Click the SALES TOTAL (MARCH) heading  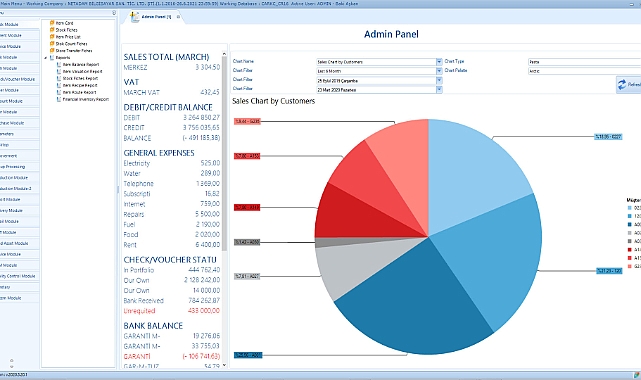coord(166,57)
